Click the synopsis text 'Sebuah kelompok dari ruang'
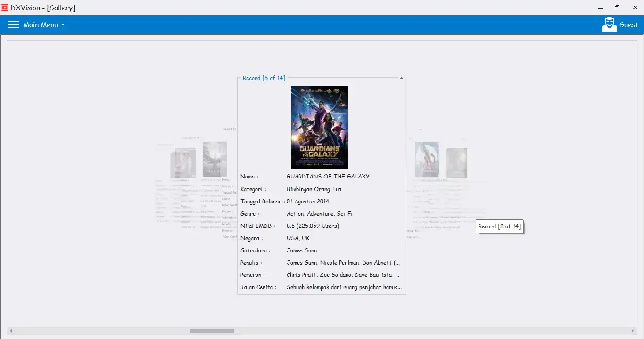Viewport: 644px width, 339px height. pyautogui.click(x=344, y=287)
